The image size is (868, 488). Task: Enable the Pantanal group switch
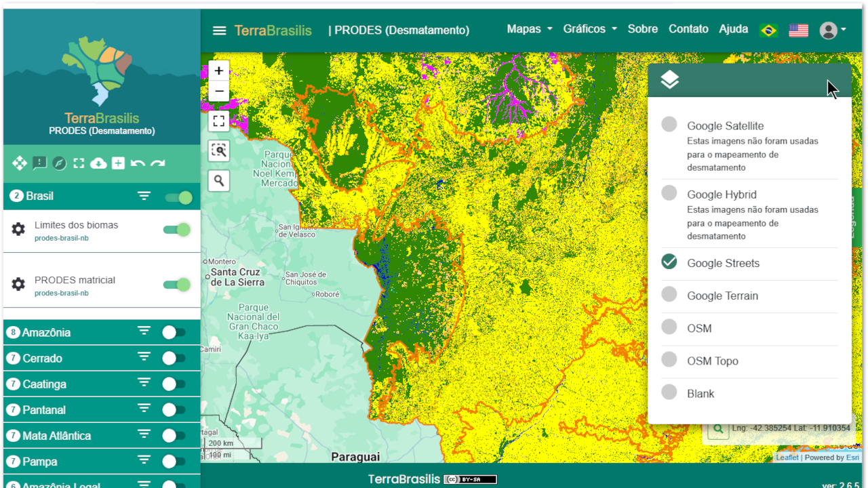pos(174,409)
